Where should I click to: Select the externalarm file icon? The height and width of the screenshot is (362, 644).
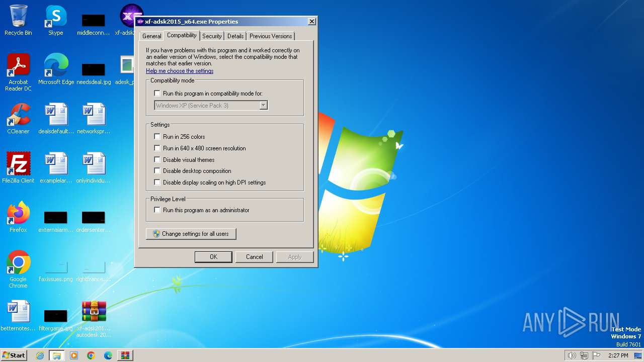56,221
